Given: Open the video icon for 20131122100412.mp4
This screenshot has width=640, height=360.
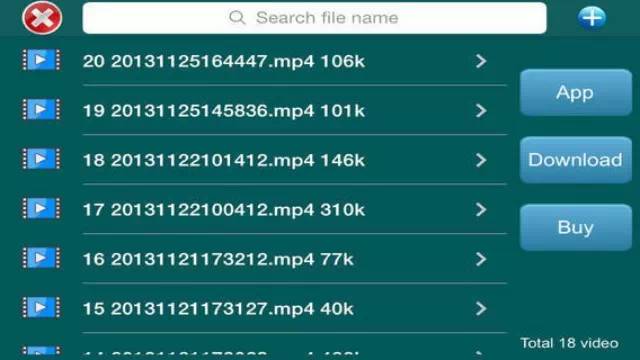Looking at the screenshot, I should 41,209.
